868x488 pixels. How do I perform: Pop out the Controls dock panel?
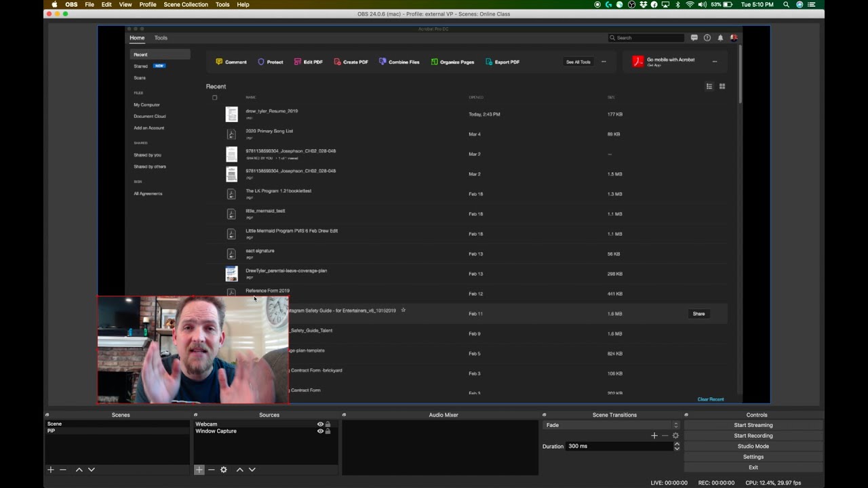pos(686,415)
